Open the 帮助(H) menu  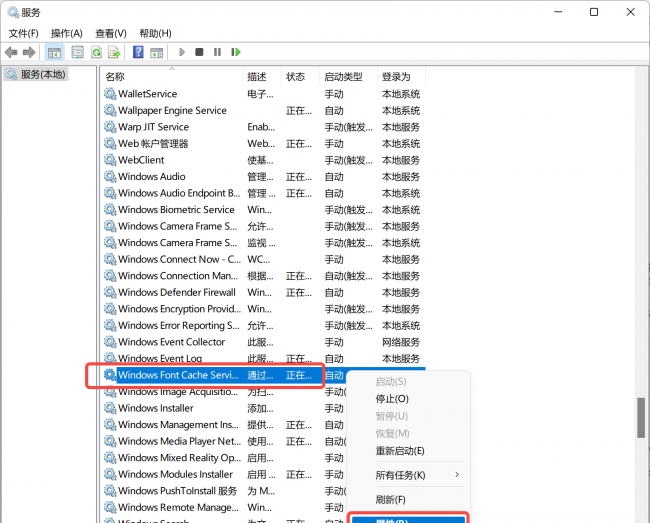click(155, 33)
